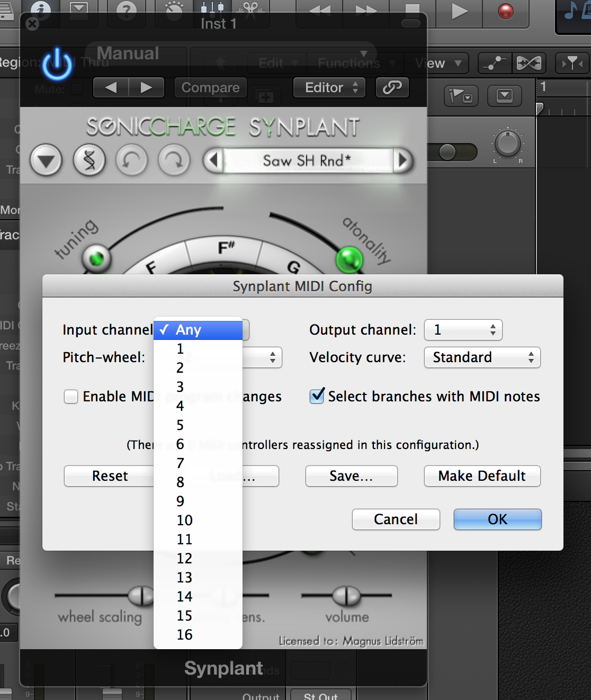Image resolution: width=591 pixels, height=700 pixels.
Task: Toggle the plugin power bypass button
Action: tap(57, 65)
